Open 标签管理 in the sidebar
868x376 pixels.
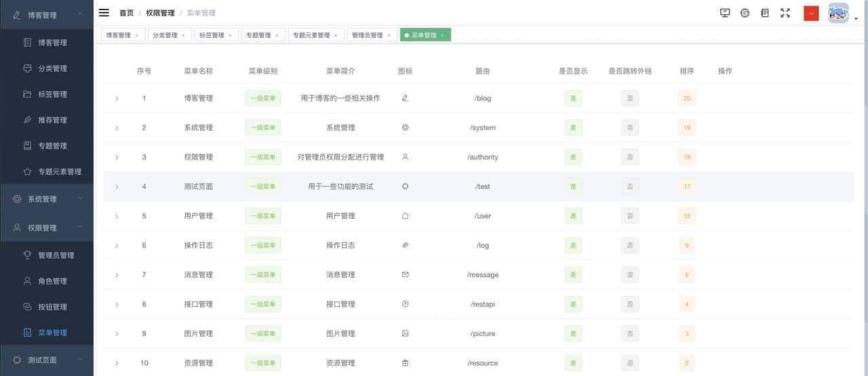(x=47, y=93)
